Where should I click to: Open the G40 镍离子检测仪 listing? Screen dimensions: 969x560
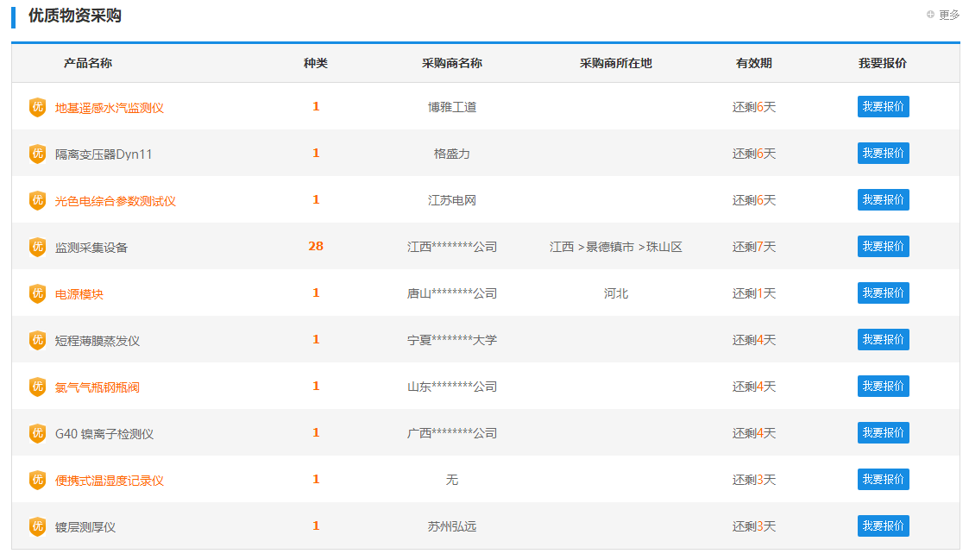coord(104,434)
